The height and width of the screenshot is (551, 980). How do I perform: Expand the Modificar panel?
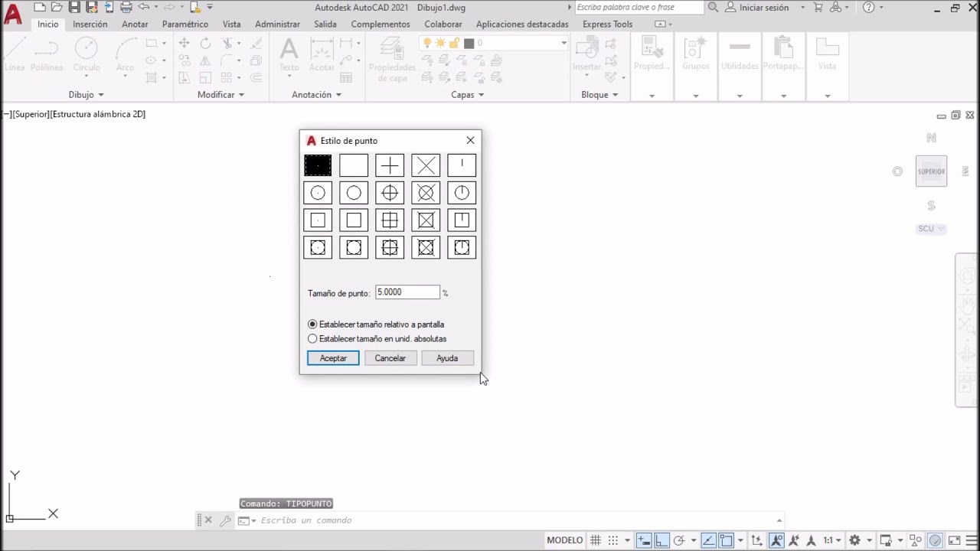220,95
